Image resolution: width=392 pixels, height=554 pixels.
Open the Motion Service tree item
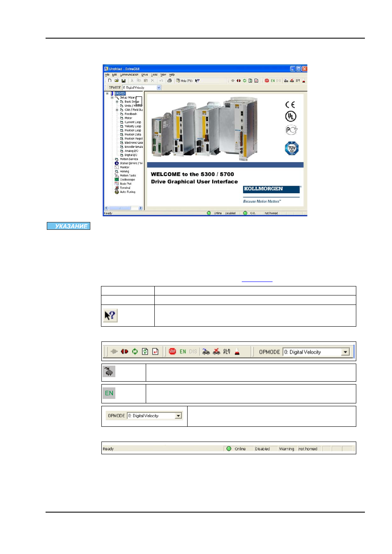point(129,159)
